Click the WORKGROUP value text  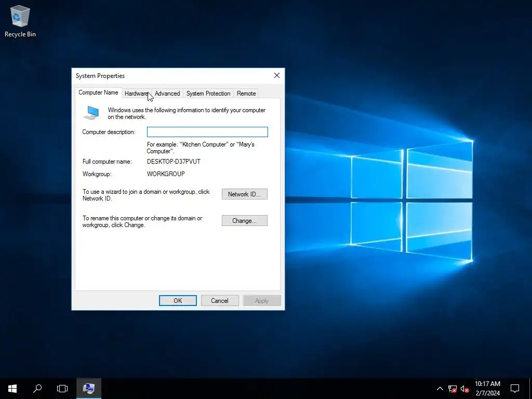pos(166,174)
